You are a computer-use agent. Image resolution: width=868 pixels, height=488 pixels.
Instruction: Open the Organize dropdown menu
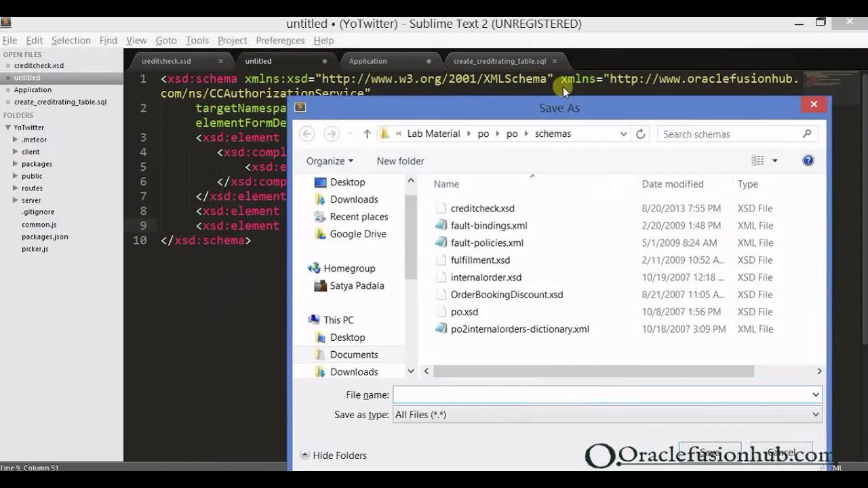tap(330, 161)
